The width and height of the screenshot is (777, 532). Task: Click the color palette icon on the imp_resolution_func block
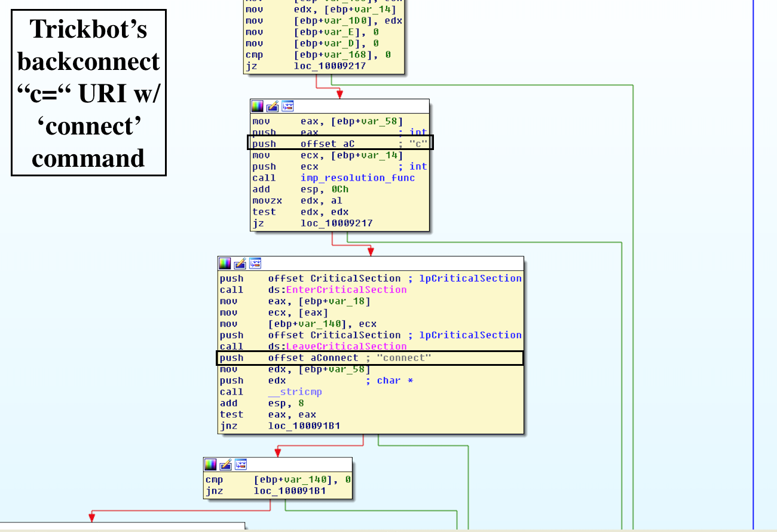tap(258, 106)
